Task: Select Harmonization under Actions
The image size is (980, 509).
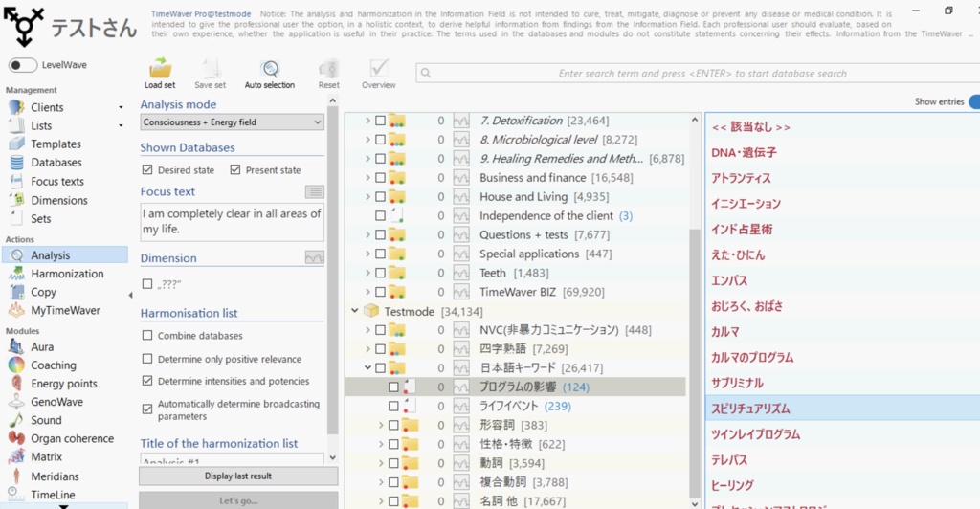Action: tap(67, 274)
